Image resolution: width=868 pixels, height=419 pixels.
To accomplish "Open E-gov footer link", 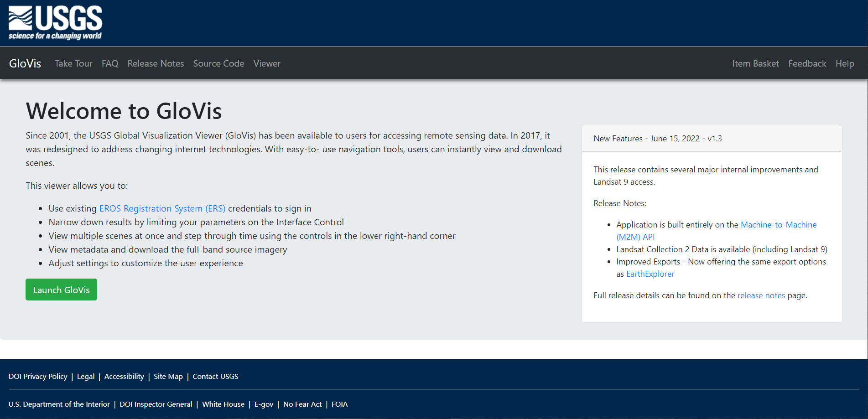I will (264, 404).
